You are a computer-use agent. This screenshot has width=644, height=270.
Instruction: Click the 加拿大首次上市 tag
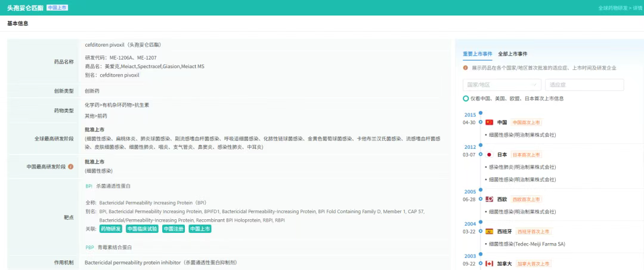(x=533, y=263)
